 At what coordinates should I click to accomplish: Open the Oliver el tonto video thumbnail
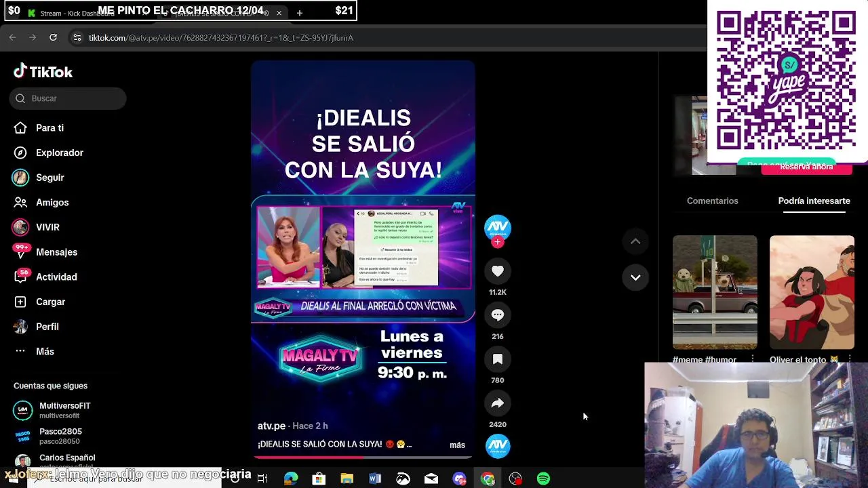[x=812, y=292]
